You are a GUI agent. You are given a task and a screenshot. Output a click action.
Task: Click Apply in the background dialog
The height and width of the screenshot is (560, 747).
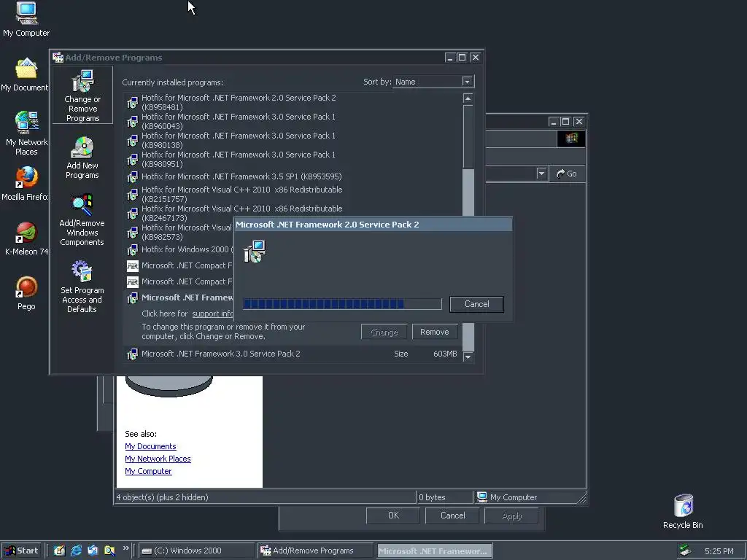tap(511, 516)
